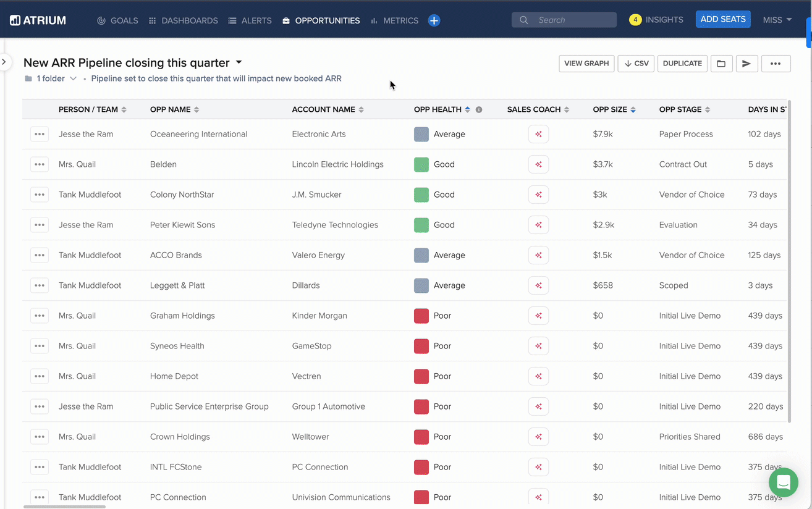Open row menu for Peter Kiewit Sons
This screenshot has width=812, height=509.
point(40,225)
